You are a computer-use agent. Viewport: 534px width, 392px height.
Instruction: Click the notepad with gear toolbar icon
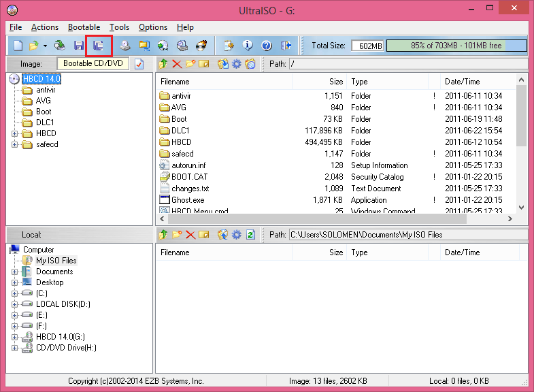click(x=229, y=46)
